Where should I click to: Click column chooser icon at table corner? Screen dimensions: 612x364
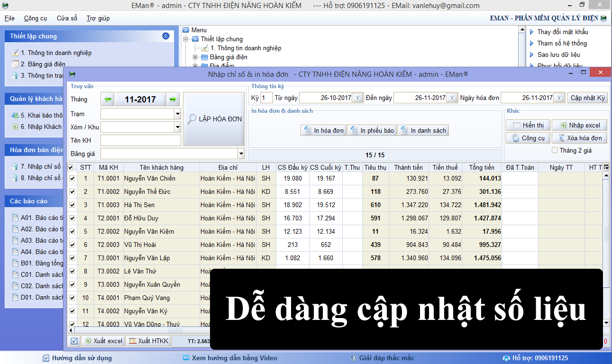tap(606, 167)
